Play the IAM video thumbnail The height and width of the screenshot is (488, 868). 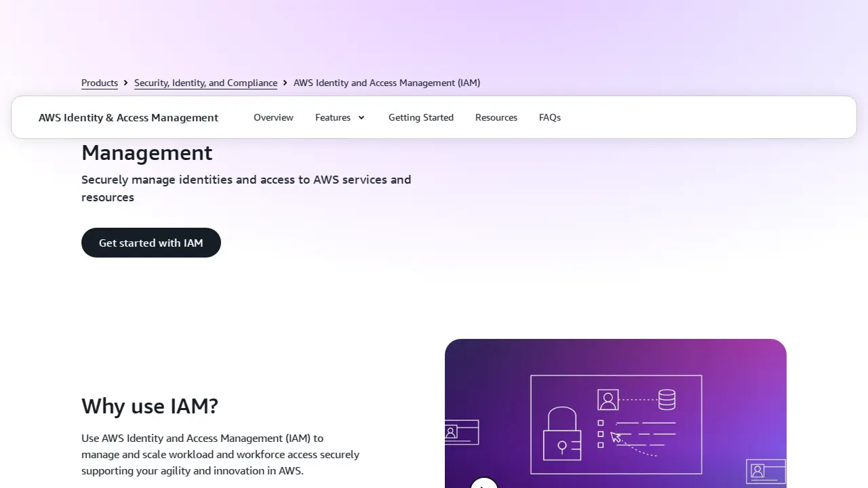pyautogui.click(x=616, y=413)
